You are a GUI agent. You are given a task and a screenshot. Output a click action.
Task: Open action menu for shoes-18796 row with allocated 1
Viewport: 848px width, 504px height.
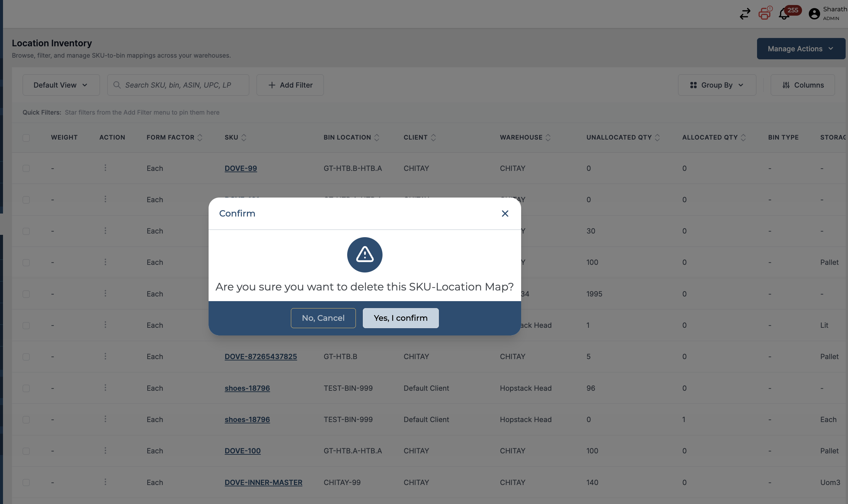point(105,419)
